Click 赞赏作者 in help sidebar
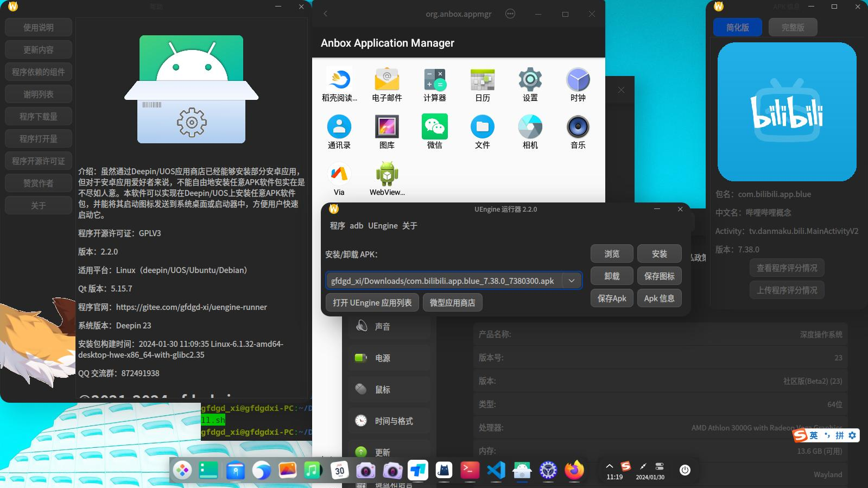 tap(39, 183)
